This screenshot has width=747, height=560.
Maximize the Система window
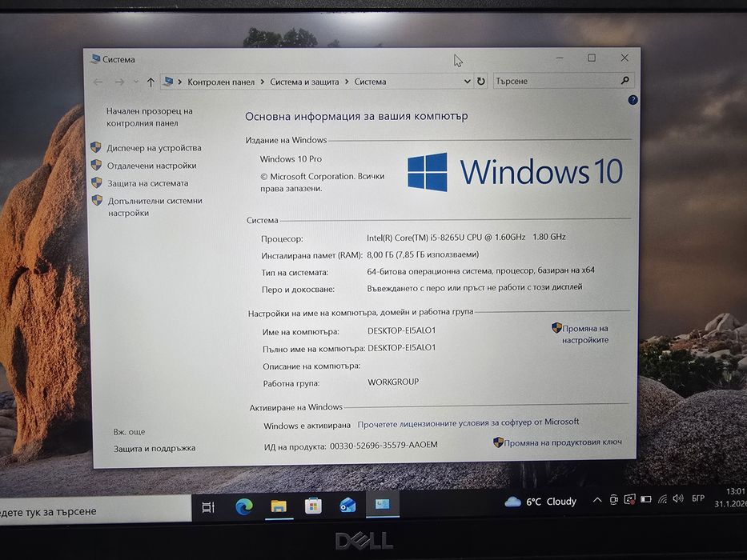click(x=592, y=58)
